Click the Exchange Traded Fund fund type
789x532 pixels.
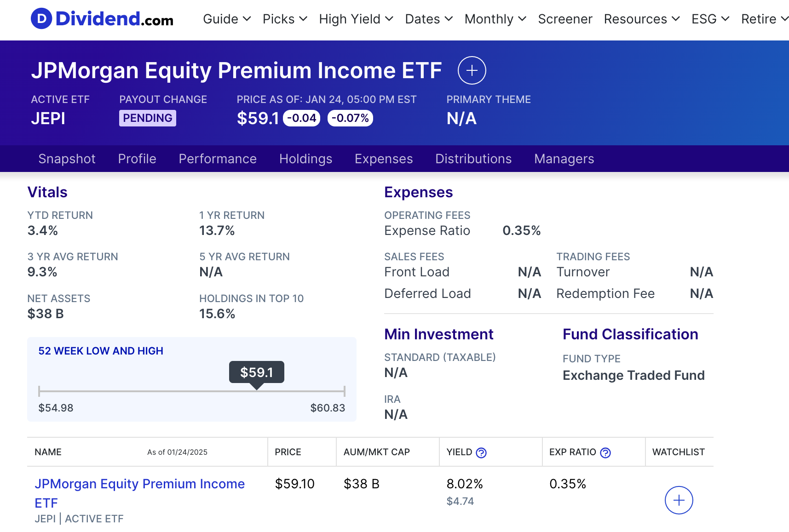point(634,375)
